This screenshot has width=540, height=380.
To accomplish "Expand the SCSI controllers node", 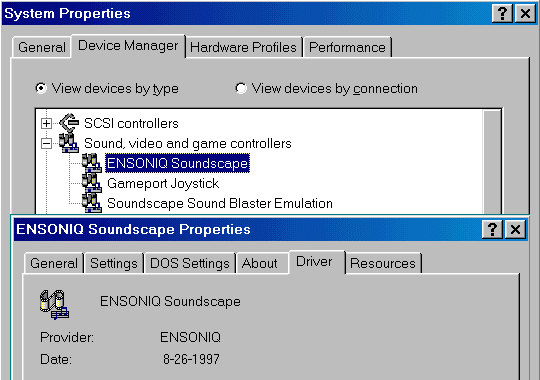I will point(46,123).
